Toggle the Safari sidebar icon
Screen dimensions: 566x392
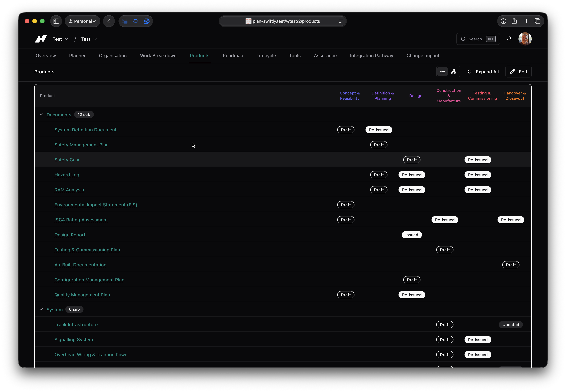pos(56,21)
